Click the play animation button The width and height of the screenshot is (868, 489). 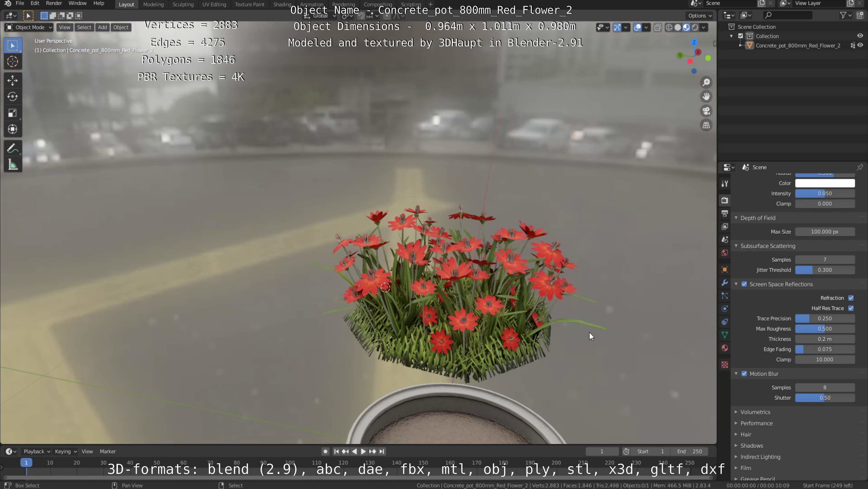pos(363,452)
